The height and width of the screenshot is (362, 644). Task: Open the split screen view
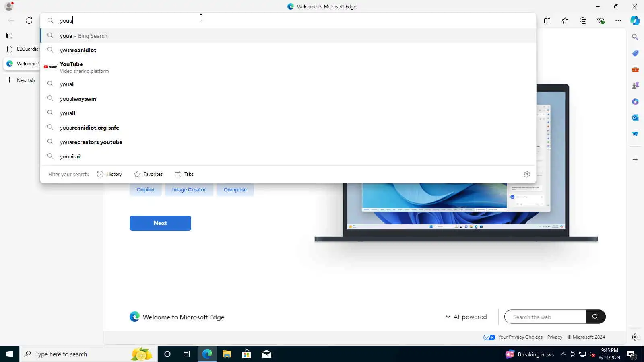pyautogui.click(x=547, y=21)
